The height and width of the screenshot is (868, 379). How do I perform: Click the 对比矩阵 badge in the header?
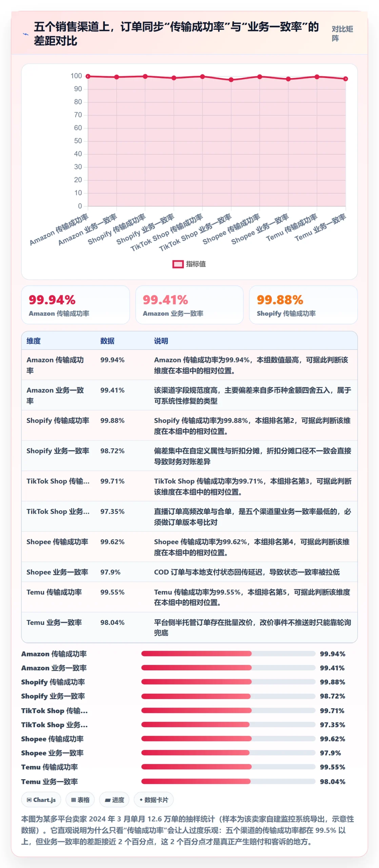(342, 34)
